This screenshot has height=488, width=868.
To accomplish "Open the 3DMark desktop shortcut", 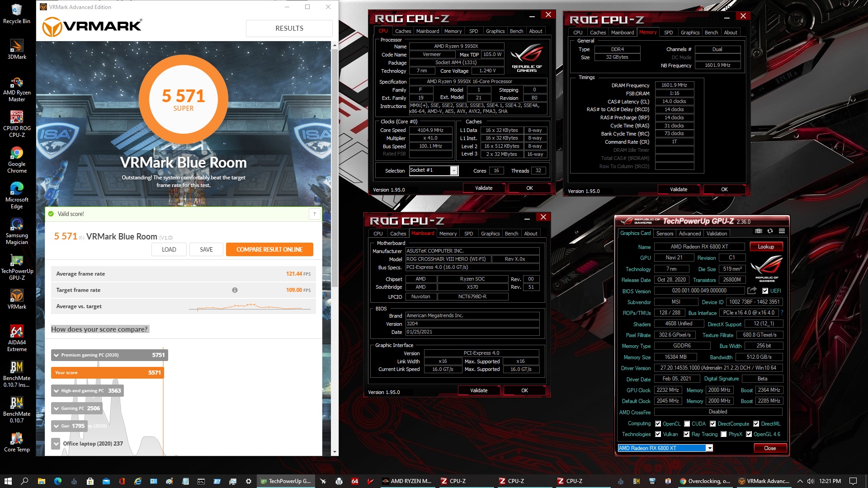I will pos(17,49).
